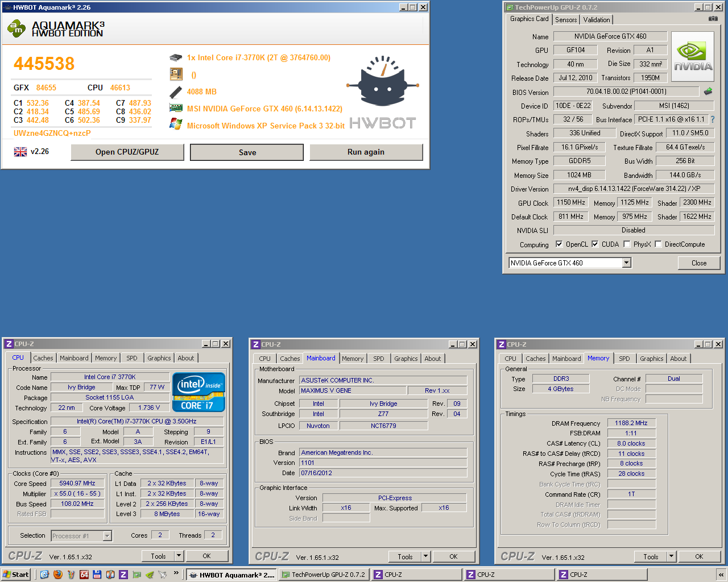Image resolution: width=728 pixels, height=582 pixels.
Task: Toggle the OpenCL checkbox
Action: click(x=559, y=244)
